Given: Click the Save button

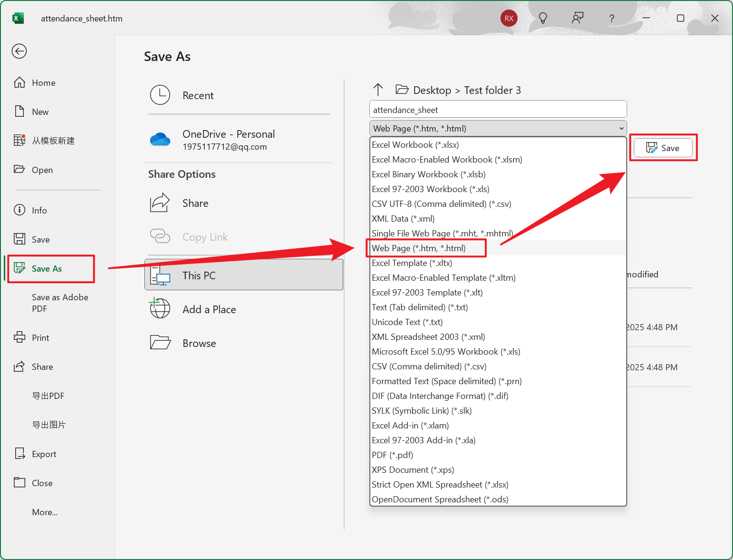Looking at the screenshot, I should tap(663, 148).
